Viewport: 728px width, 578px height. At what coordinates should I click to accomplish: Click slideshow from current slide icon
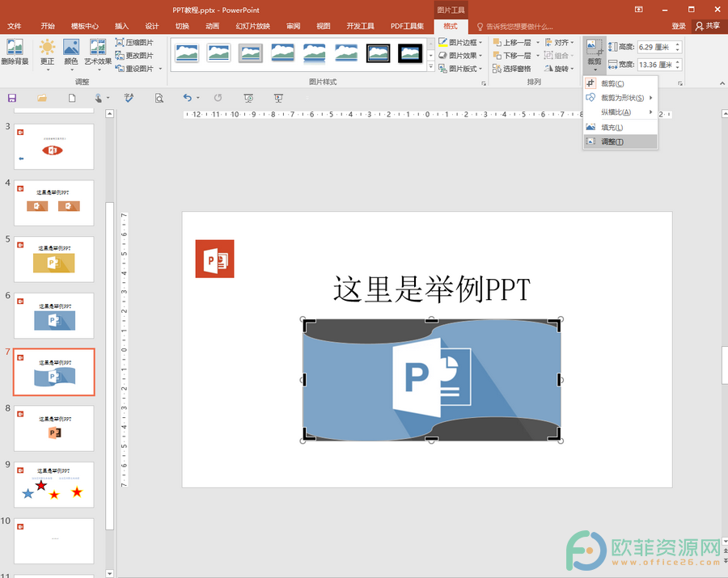pyautogui.click(x=278, y=98)
